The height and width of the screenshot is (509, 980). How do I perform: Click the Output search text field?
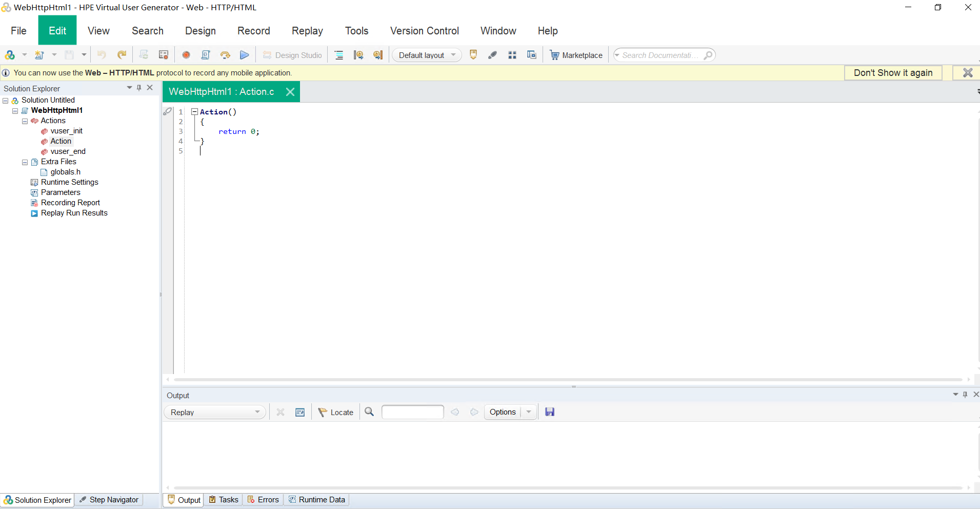(x=413, y=412)
